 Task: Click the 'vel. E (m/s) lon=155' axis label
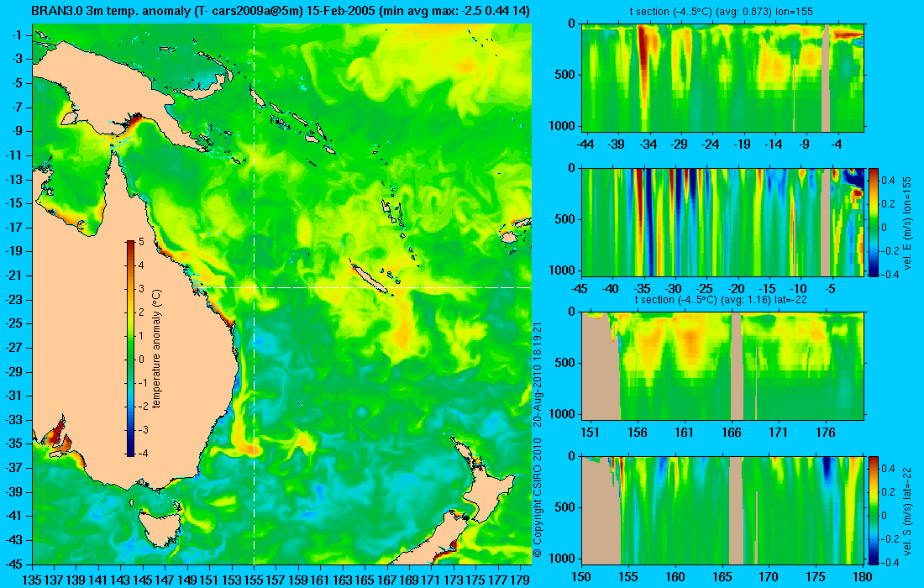pos(907,222)
